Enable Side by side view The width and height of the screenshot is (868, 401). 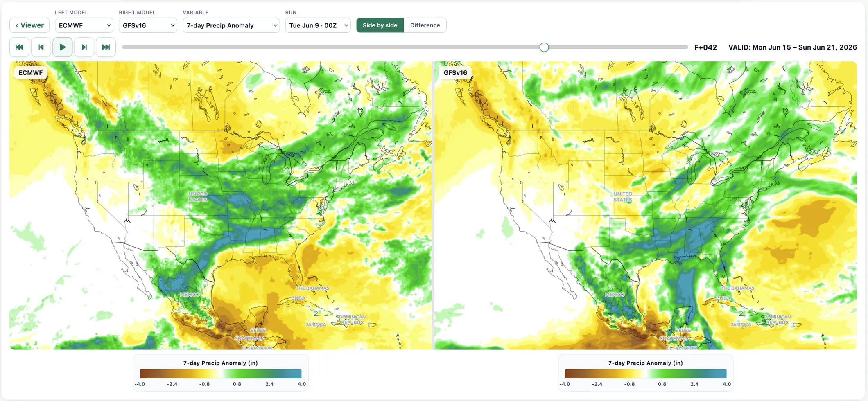[380, 25]
